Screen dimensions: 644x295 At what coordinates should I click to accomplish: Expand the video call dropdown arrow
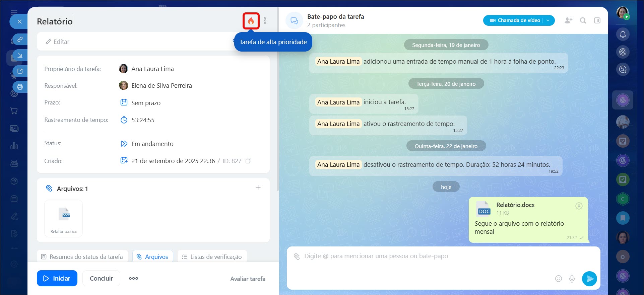click(x=548, y=20)
